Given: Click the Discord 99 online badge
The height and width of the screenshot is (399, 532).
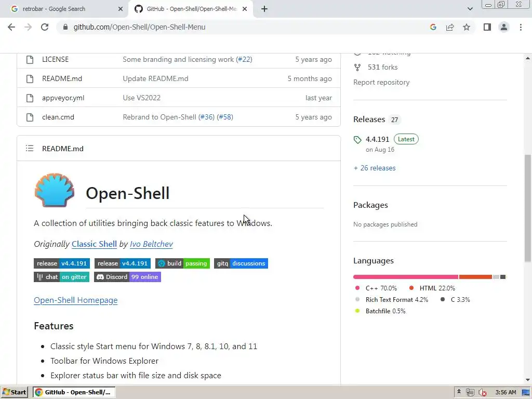Looking at the screenshot, I should (x=128, y=277).
